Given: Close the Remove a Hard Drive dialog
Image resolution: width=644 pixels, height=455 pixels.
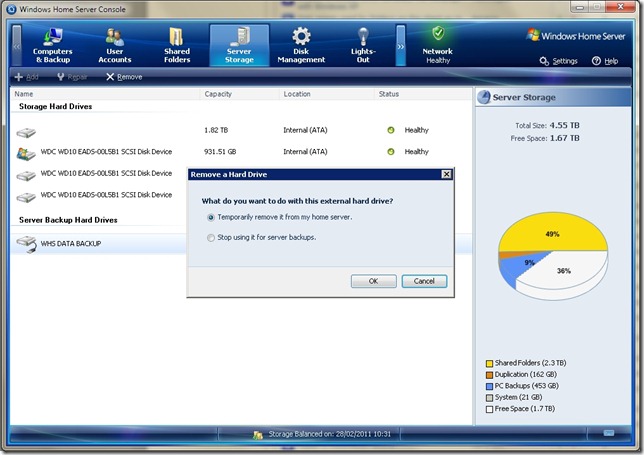Looking at the screenshot, I should [446, 174].
